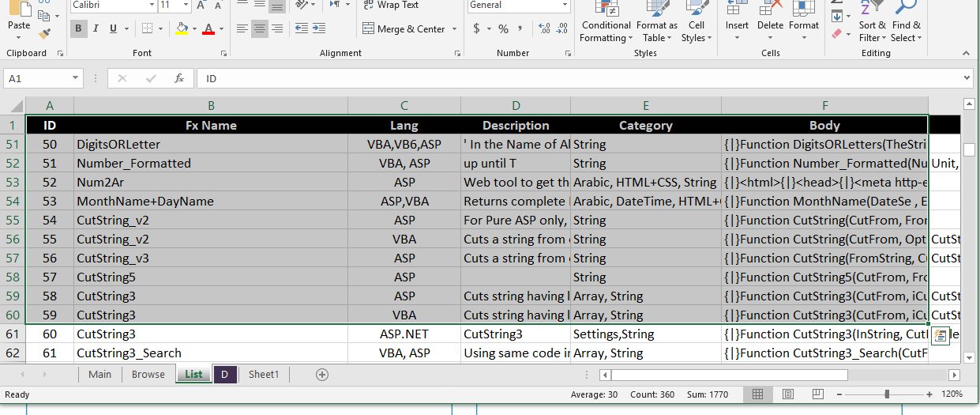Click the Insert Function fx icon
Screen dimensions: 980x415
(179, 78)
